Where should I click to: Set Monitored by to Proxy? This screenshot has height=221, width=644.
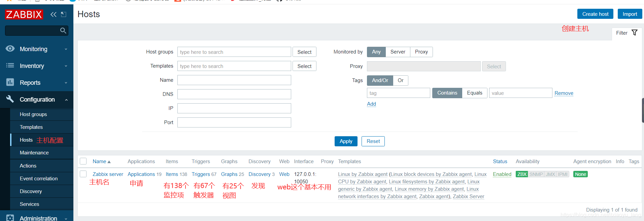point(421,52)
